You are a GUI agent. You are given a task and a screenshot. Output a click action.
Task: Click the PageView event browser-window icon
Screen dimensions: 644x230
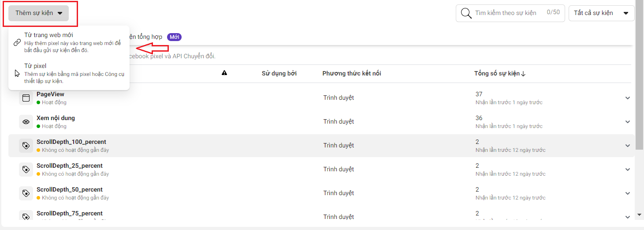26,98
